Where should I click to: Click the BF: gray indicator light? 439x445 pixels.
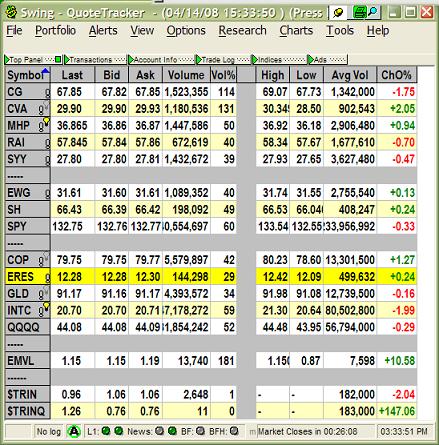[200, 431]
